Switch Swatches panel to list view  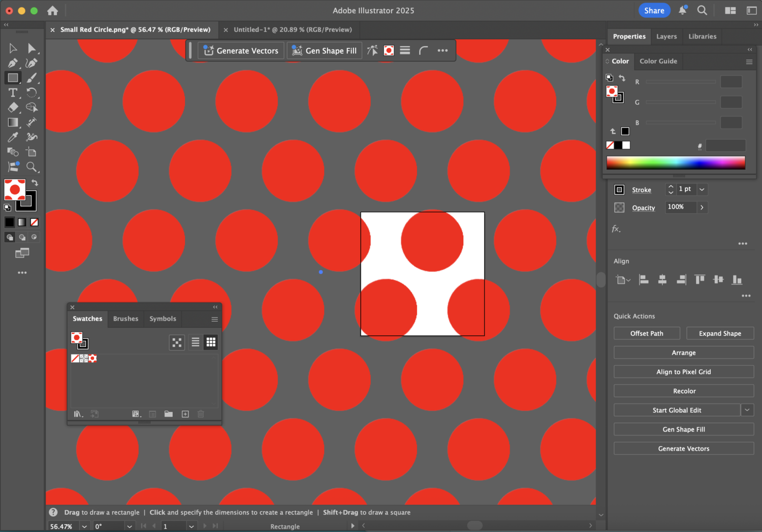coord(195,342)
